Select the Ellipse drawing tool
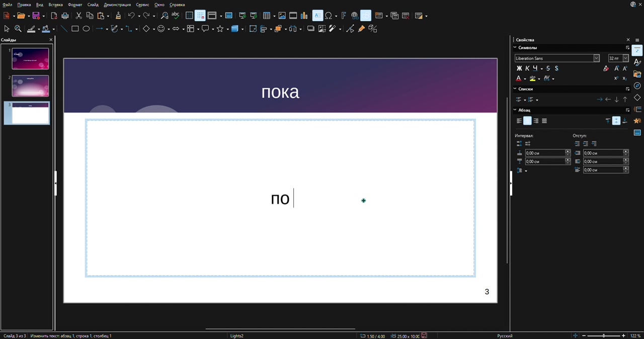The height and width of the screenshot is (339, 644). 86,29
